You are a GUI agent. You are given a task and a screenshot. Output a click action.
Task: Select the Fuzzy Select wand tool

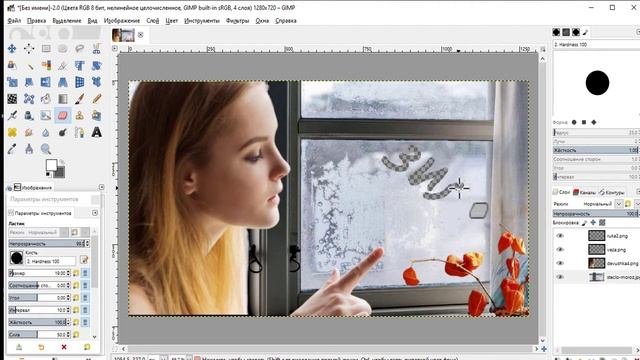tap(29, 65)
